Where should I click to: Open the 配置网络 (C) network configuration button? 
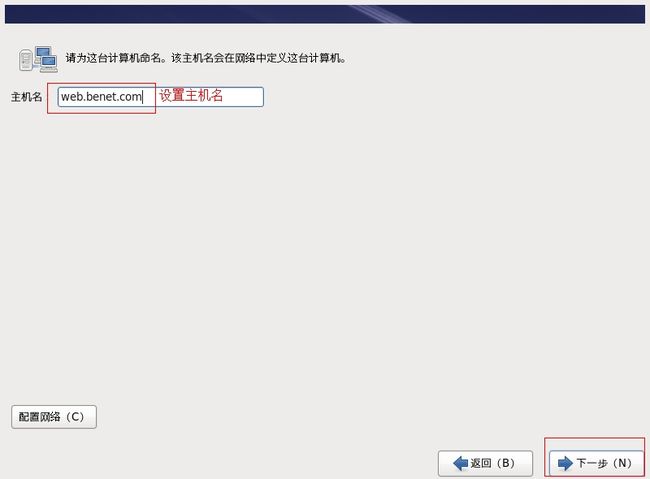point(54,417)
